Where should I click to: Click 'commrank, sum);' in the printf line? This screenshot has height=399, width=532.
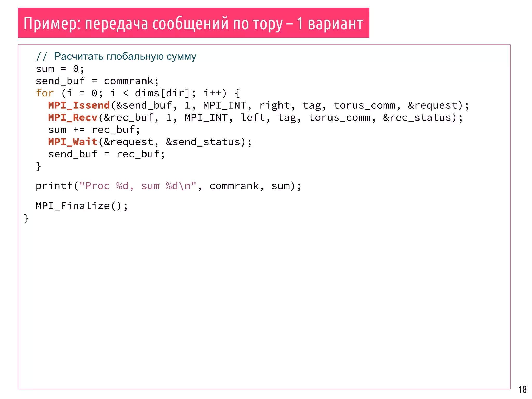pos(255,186)
